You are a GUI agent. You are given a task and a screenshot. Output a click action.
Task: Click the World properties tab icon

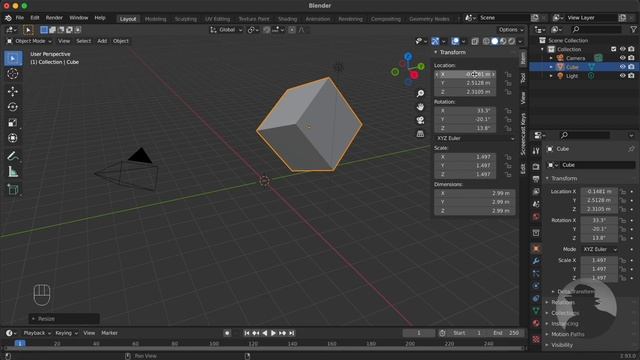536,216
